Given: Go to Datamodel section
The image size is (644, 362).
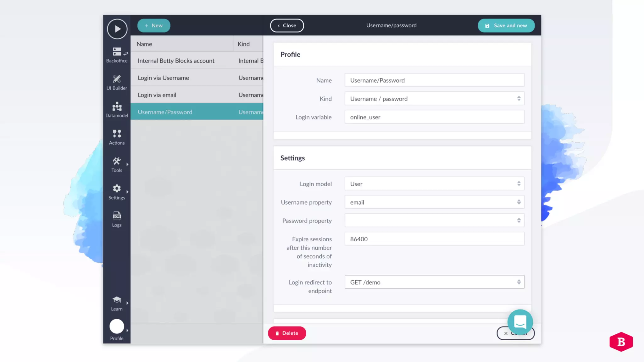Looking at the screenshot, I should [117, 110].
